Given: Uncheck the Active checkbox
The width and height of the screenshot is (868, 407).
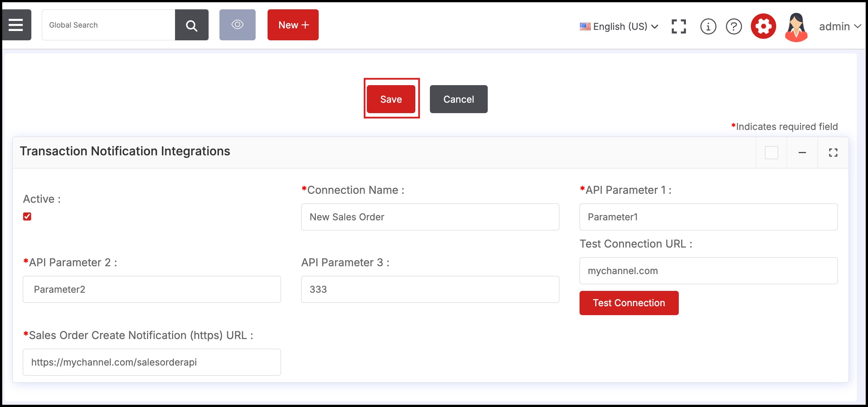Looking at the screenshot, I should tap(27, 217).
